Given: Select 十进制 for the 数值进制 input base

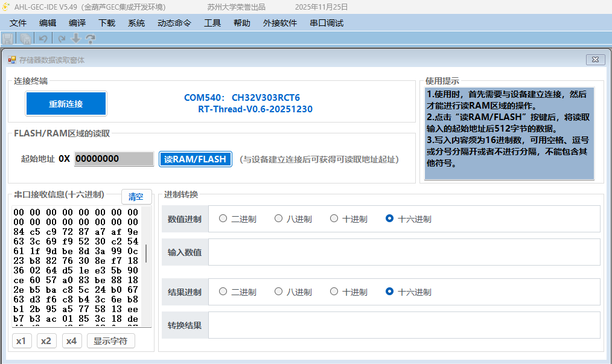Looking at the screenshot, I should (334, 219).
